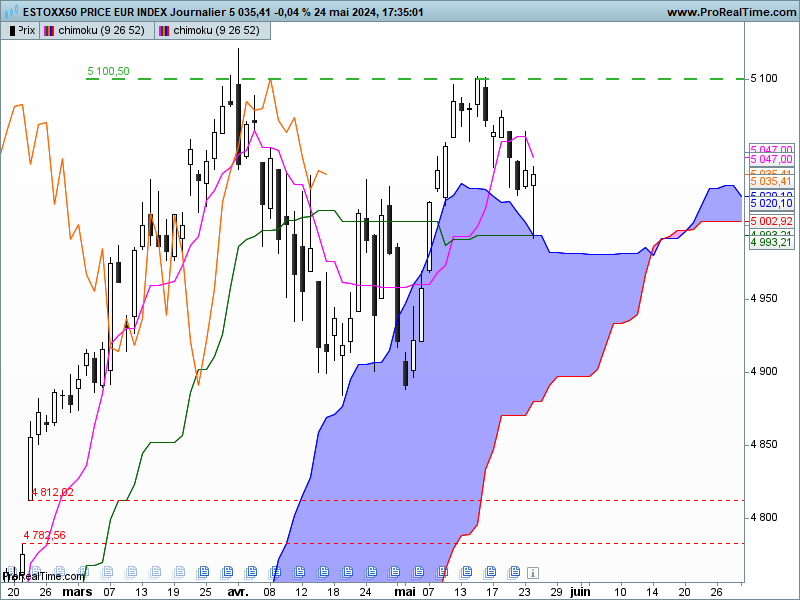Click the faded news icon above mars 07
Viewport: 800px width, 600px height.
click(107, 571)
